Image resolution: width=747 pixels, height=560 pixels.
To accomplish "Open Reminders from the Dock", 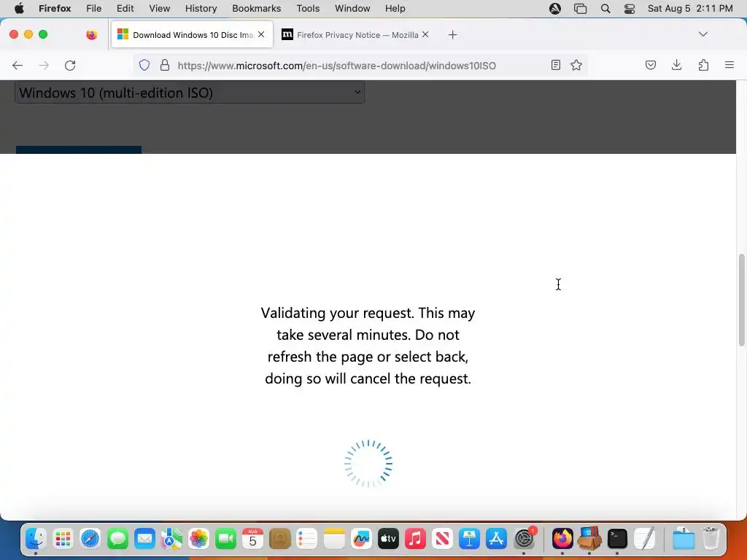I will (307, 539).
